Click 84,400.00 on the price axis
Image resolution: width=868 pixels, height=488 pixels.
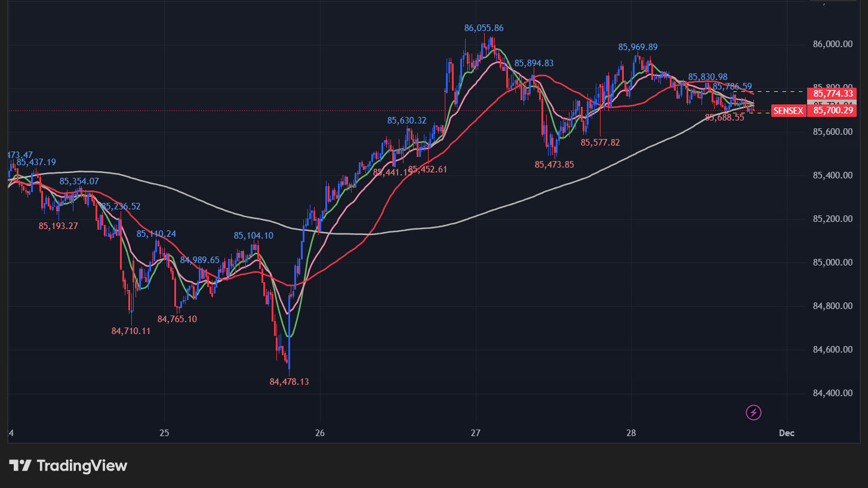pos(832,393)
